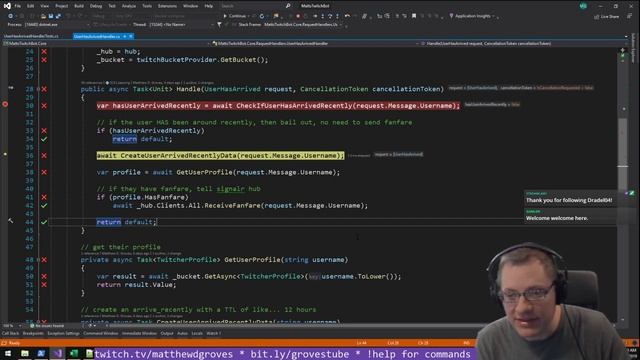Collapse the Handle method at line 28
640x360 pixels.
pos(39,89)
